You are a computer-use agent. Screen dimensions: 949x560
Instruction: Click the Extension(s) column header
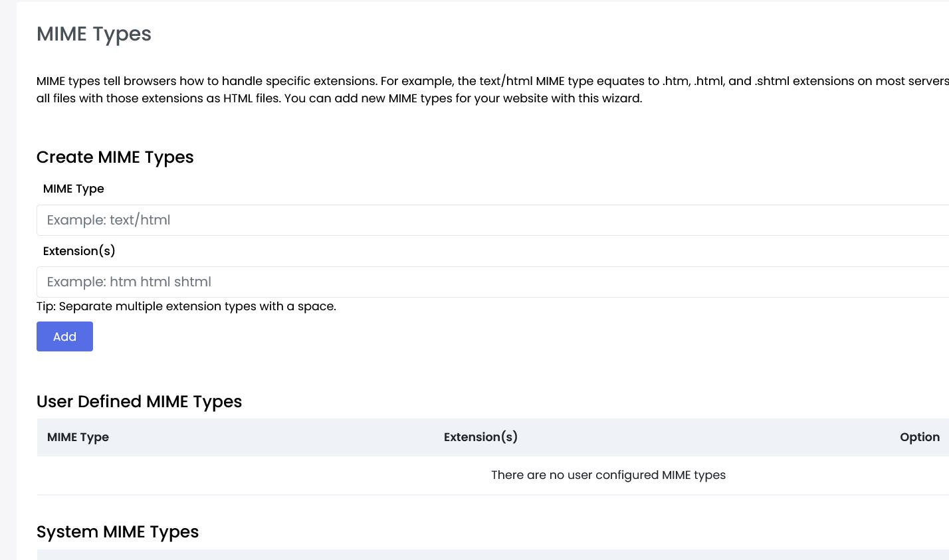[480, 436]
